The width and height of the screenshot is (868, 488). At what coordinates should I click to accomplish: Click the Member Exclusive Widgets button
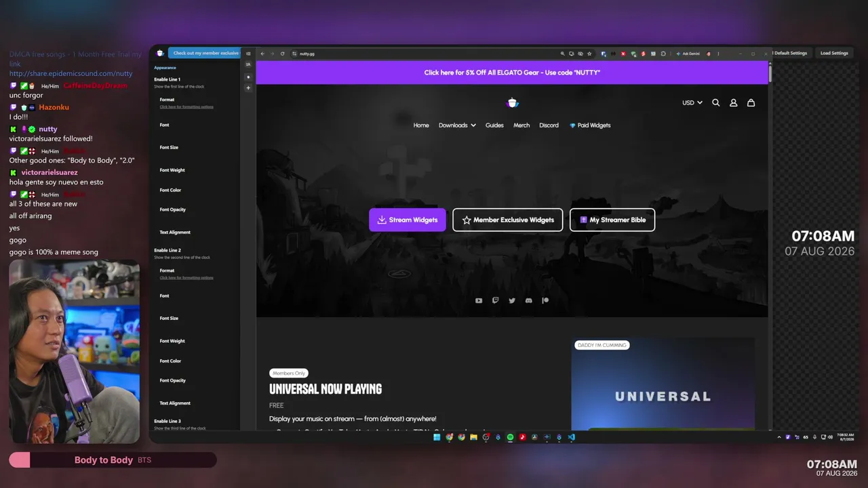click(x=508, y=220)
